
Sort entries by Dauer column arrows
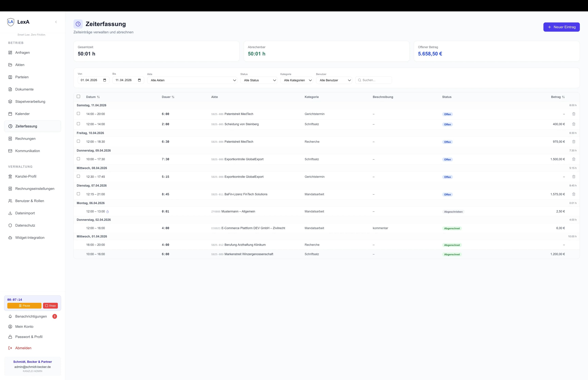pyautogui.click(x=173, y=97)
